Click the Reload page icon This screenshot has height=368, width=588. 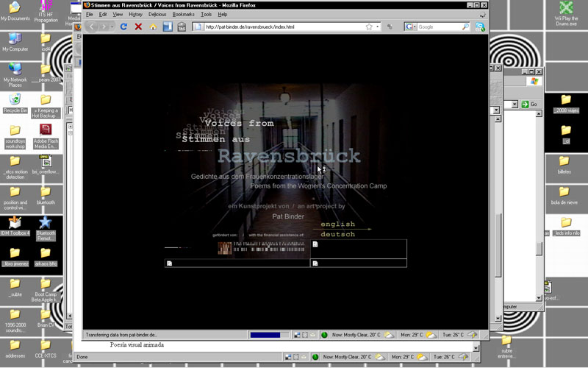click(123, 26)
